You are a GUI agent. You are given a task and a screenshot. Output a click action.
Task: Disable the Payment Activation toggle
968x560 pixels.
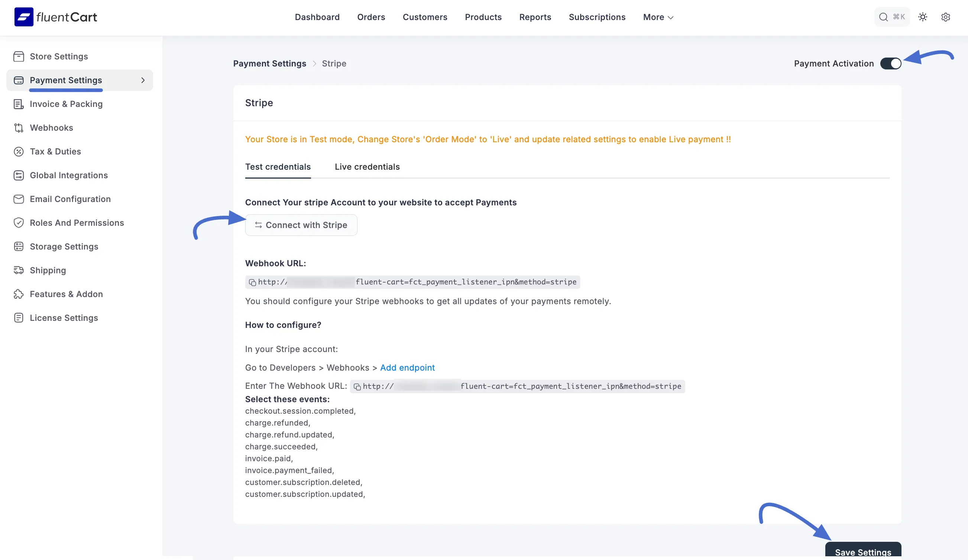[x=890, y=64]
